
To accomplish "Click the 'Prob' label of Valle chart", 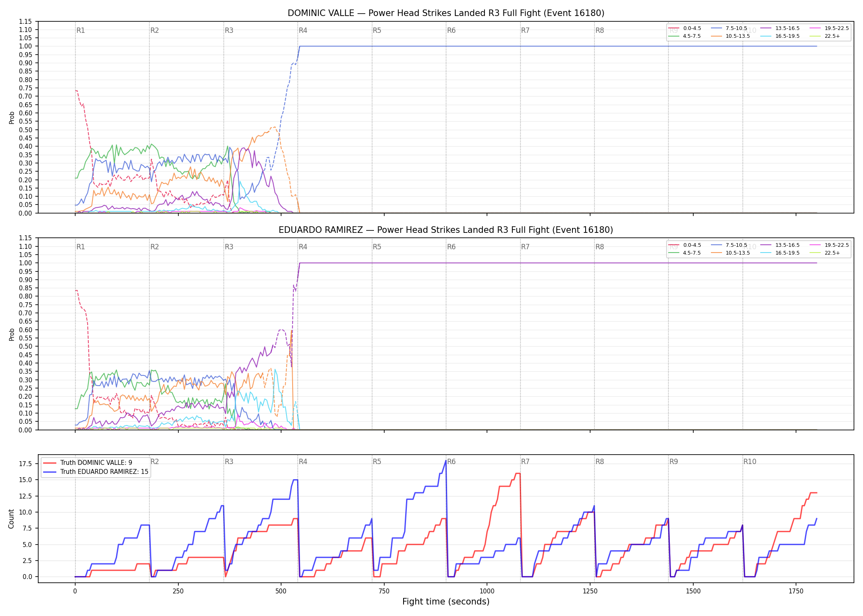I will pyautogui.click(x=12, y=117).
